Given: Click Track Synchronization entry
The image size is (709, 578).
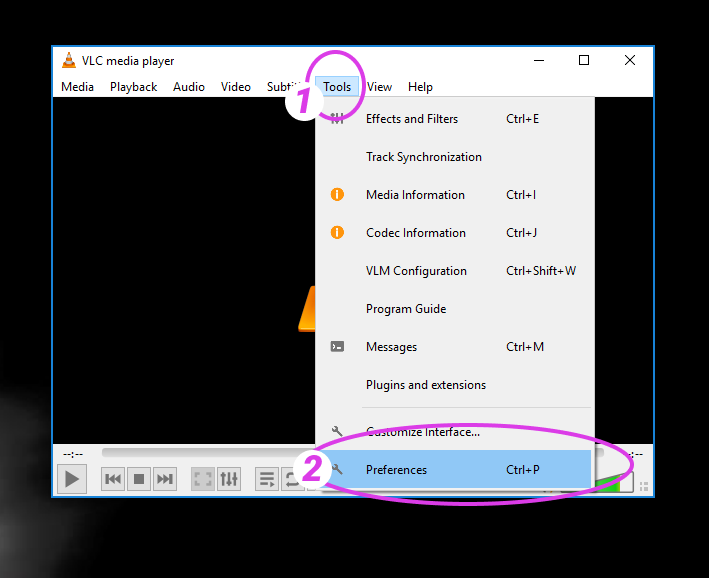Looking at the screenshot, I should 423,157.
